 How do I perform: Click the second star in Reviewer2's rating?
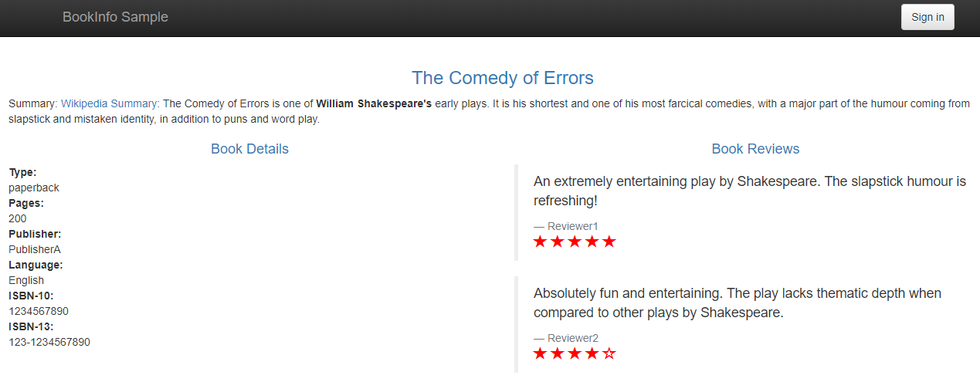coord(558,354)
